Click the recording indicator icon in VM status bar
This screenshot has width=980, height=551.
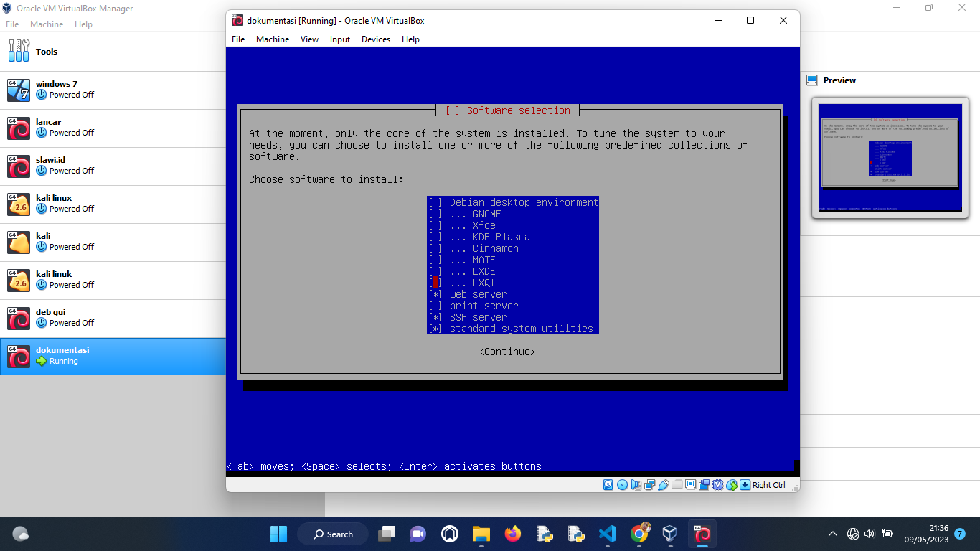[x=704, y=485]
